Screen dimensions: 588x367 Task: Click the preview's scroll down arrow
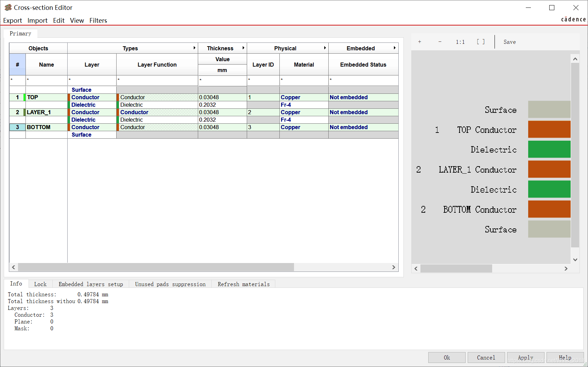tap(575, 260)
